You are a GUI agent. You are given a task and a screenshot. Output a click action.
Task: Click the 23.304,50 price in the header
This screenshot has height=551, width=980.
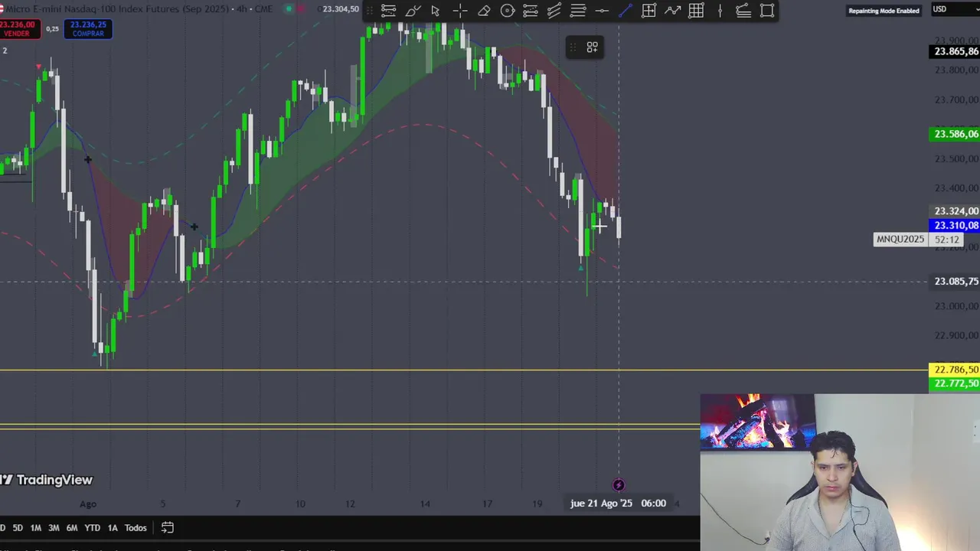coord(341,9)
